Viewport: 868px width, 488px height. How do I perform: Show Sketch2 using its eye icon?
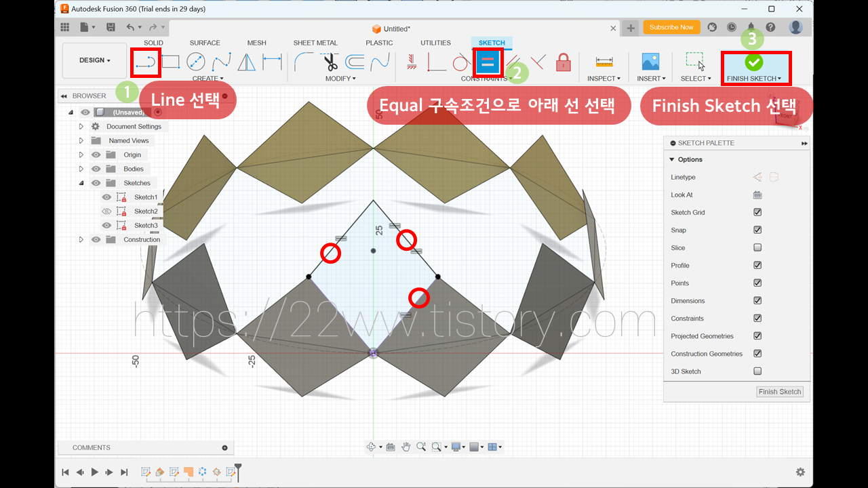[x=106, y=211]
